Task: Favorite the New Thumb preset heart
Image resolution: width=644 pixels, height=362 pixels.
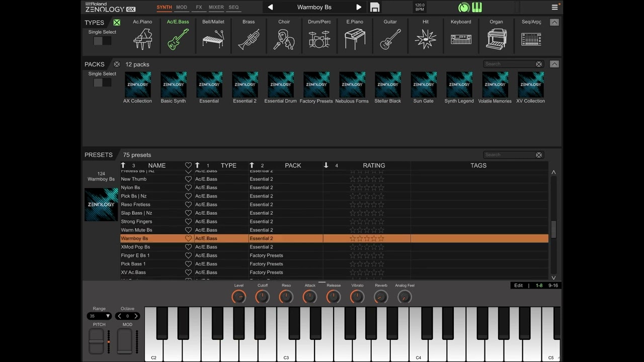Action: (x=188, y=179)
